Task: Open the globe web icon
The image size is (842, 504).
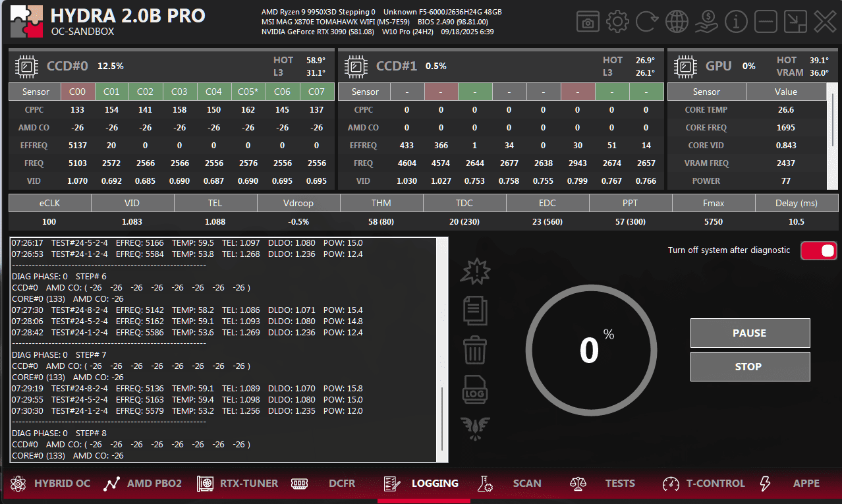Action: click(677, 22)
